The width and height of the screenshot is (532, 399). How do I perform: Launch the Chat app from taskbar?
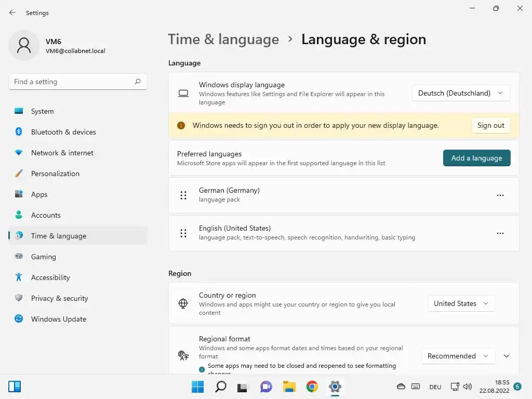(x=266, y=387)
